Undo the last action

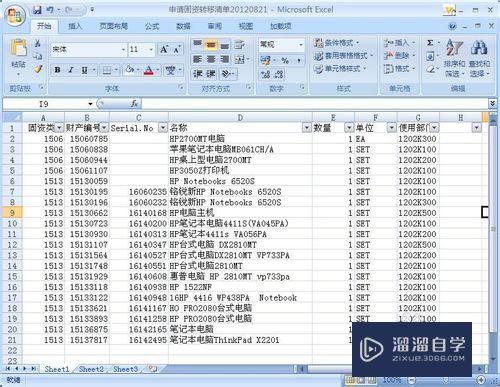(x=50, y=10)
